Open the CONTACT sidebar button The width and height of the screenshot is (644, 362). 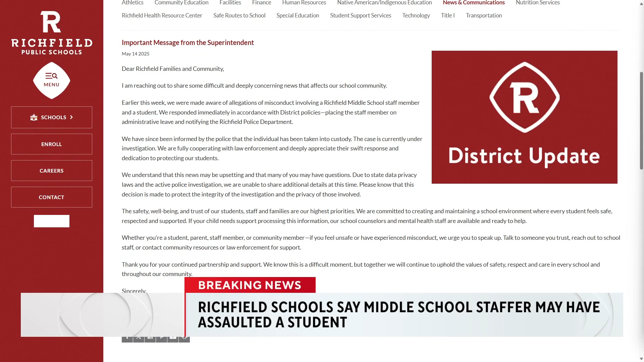(x=51, y=197)
